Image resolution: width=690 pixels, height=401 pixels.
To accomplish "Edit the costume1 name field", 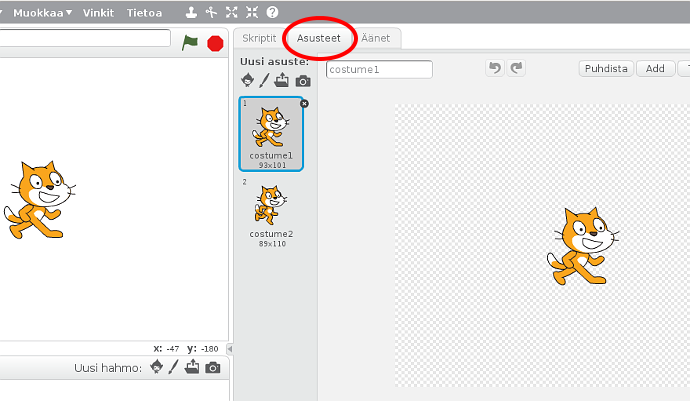I will pyautogui.click(x=379, y=70).
